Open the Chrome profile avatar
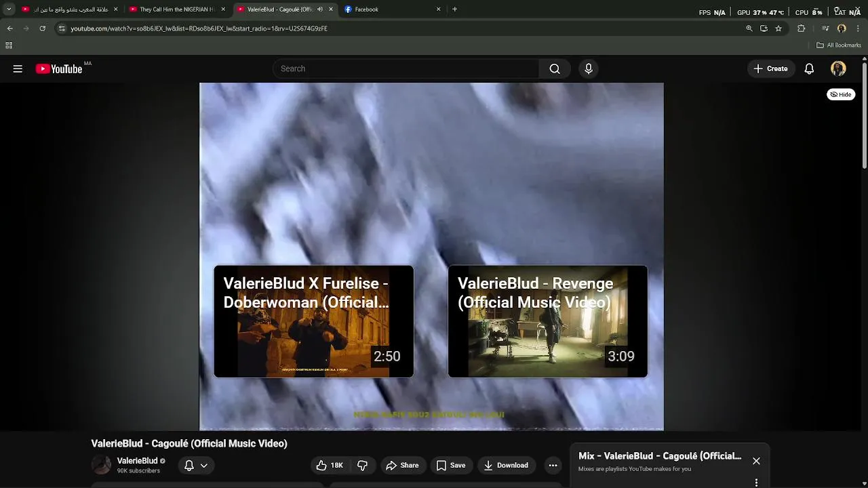The height and width of the screenshot is (488, 868). [x=842, y=28]
